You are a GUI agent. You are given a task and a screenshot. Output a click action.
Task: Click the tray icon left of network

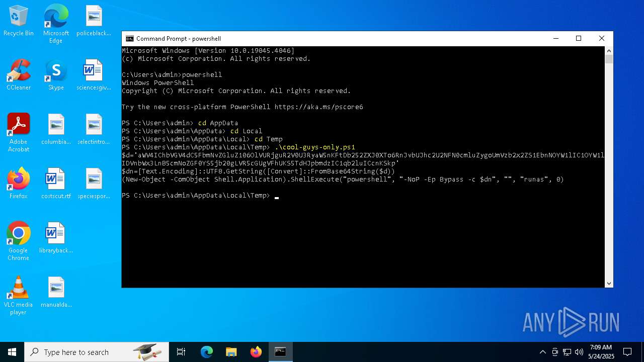pos(555,352)
